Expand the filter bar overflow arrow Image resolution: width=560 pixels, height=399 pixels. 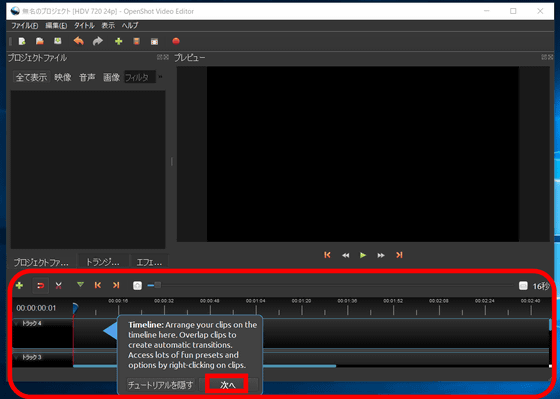[x=160, y=76]
